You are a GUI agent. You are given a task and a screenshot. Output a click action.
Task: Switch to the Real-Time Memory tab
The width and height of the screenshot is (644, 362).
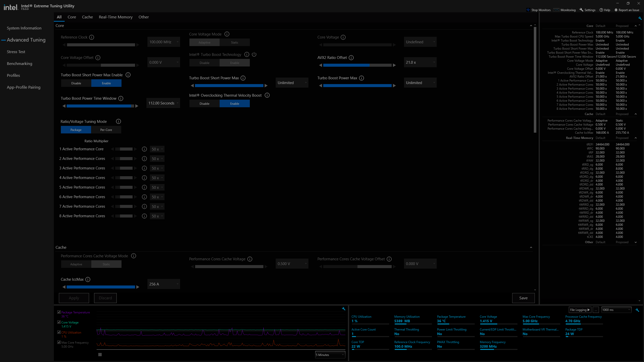click(x=115, y=17)
